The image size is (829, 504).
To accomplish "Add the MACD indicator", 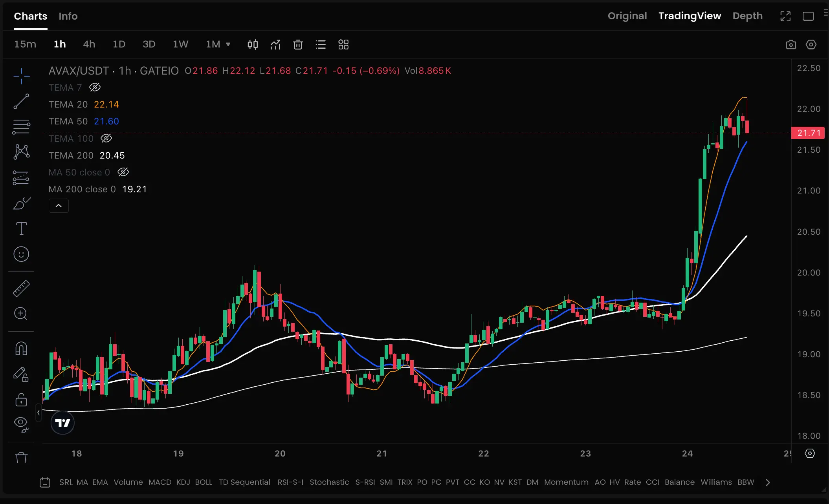I will point(160,482).
